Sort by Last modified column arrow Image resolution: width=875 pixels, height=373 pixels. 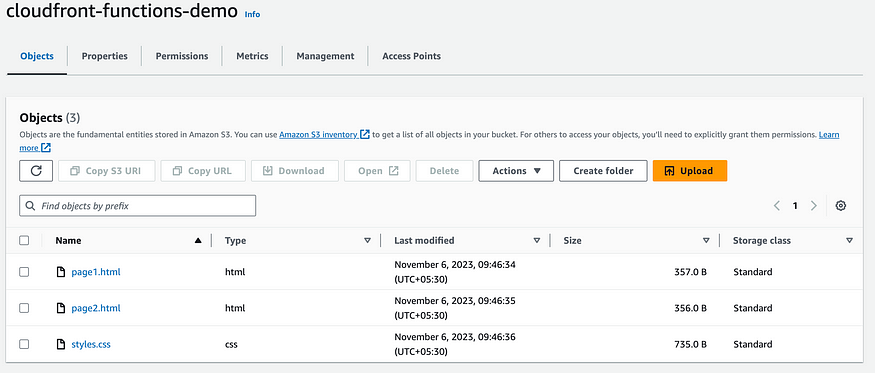(x=536, y=241)
